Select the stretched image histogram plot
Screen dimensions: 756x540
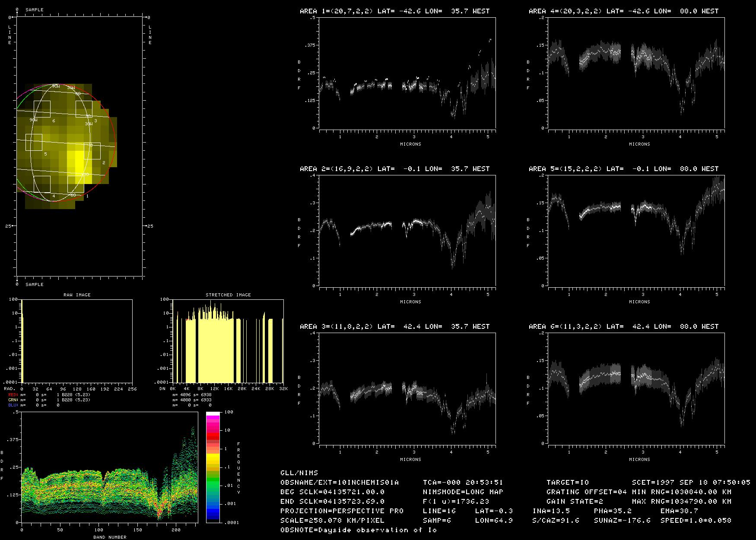point(228,341)
